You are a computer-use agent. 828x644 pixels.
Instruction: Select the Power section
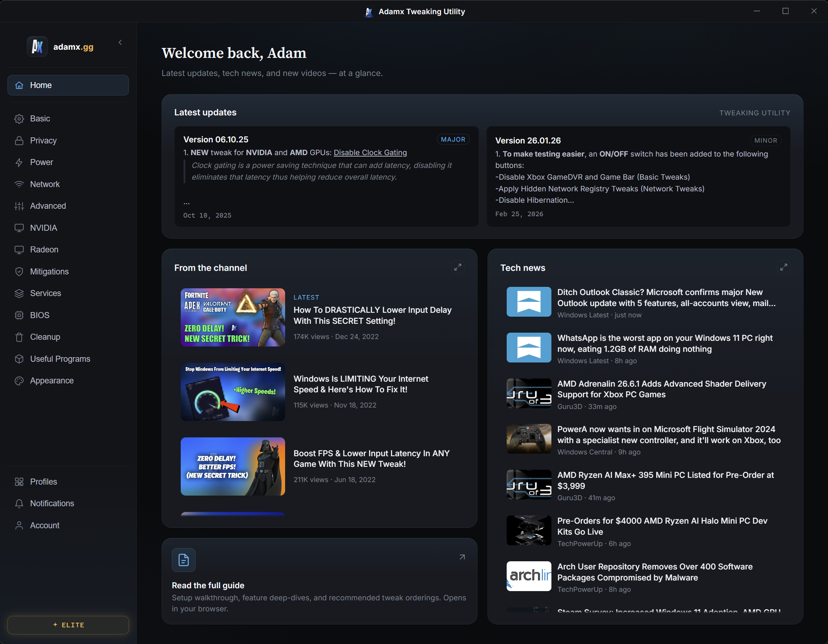(68, 162)
